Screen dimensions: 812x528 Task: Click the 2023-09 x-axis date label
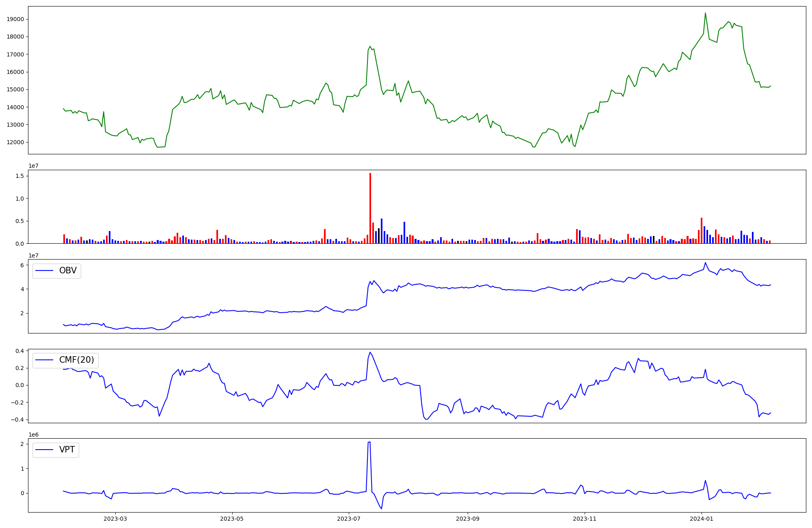(x=468, y=519)
